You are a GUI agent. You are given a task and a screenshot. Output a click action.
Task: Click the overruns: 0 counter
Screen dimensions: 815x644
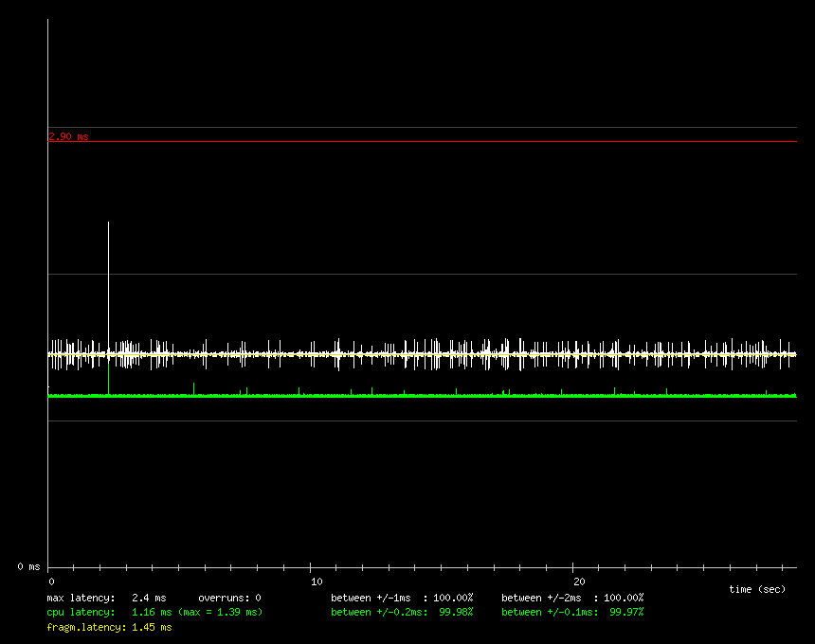coord(229,598)
